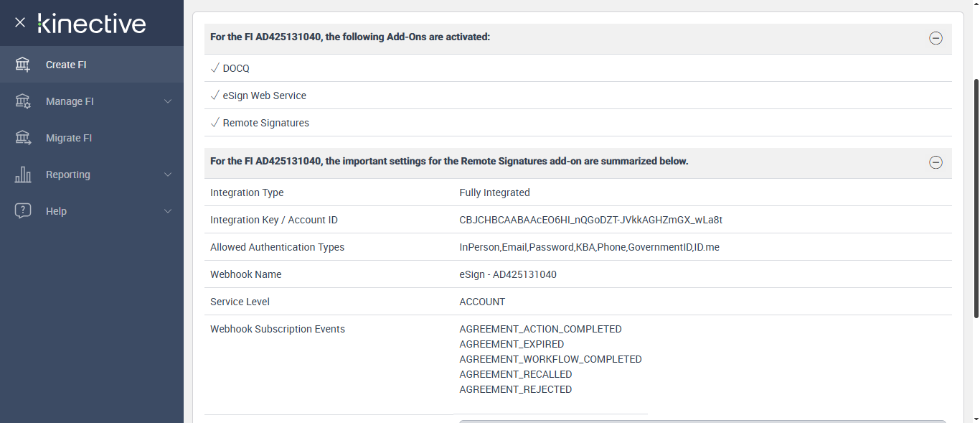Expand the Reporting submenu chevron
980x423 pixels.
[x=168, y=175]
